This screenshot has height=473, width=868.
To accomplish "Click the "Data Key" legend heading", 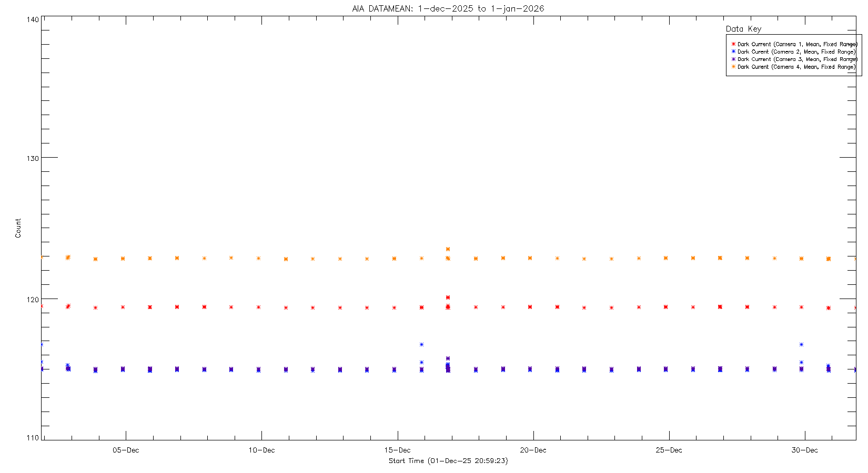I will [743, 29].
